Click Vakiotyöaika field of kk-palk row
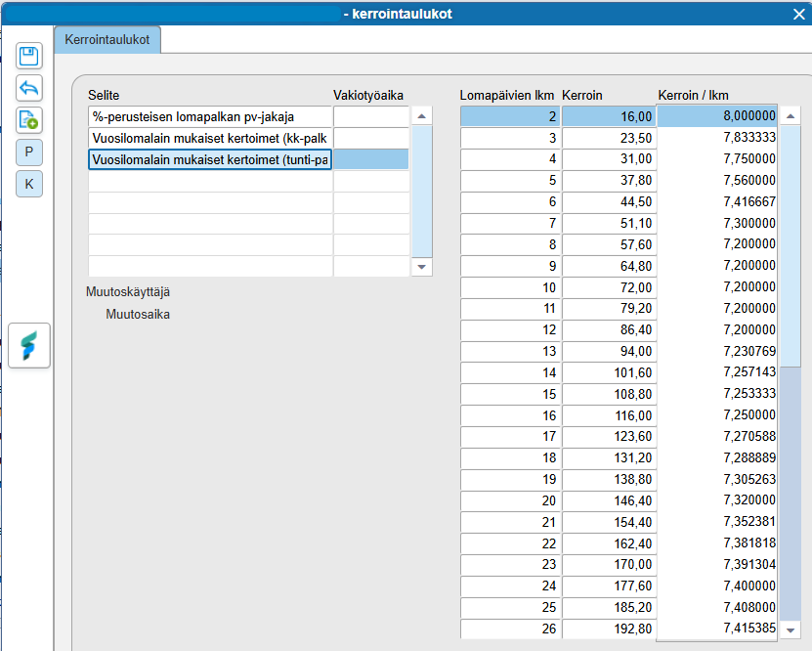Viewport: 812px width, 651px height. pos(370,138)
